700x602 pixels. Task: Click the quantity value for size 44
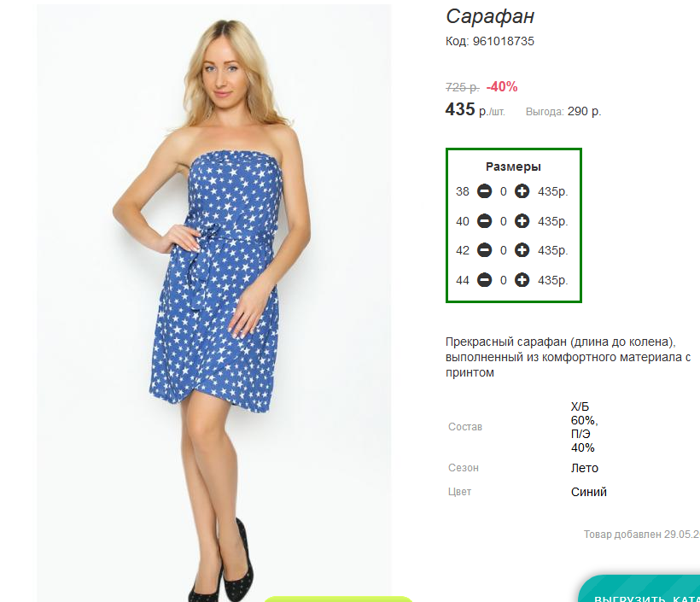[503, 280]
